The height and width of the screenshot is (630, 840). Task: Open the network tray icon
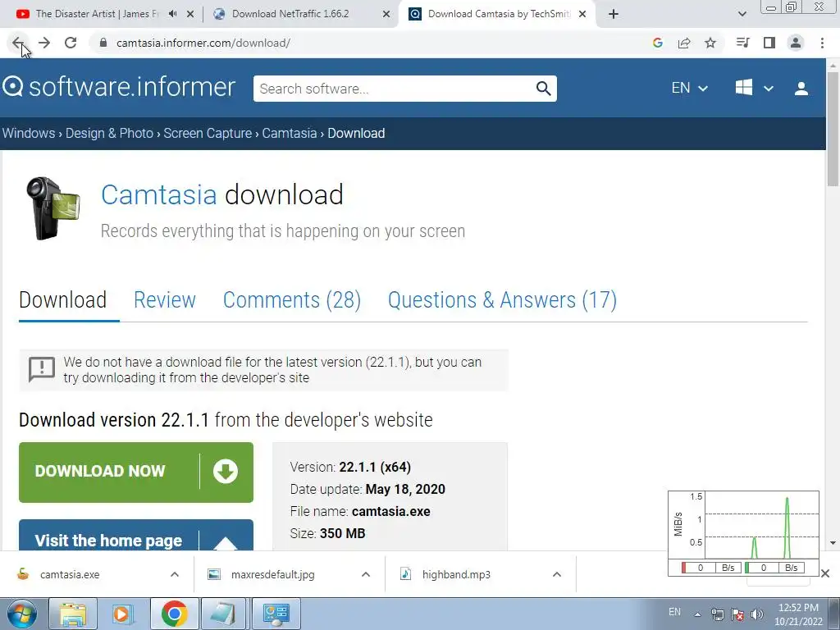(x=717, y=614)
